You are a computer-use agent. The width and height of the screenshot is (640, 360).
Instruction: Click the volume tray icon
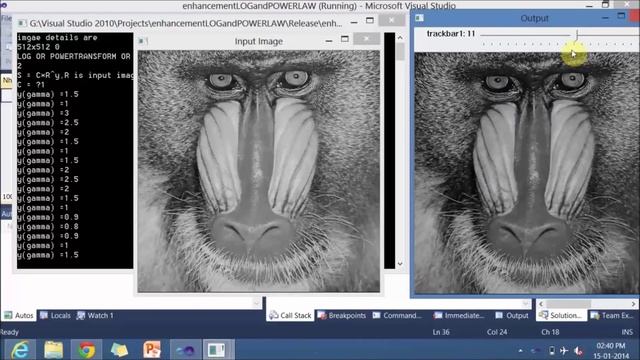[578, 350]
